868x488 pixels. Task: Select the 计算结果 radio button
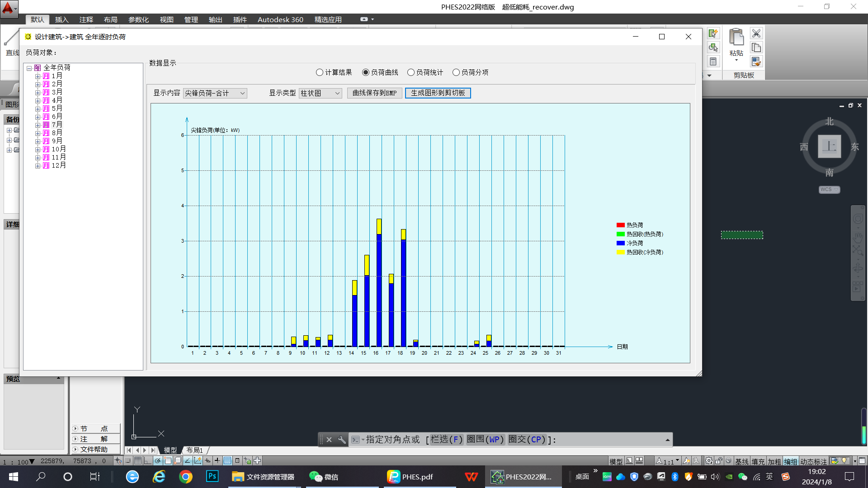coord(320,72)
